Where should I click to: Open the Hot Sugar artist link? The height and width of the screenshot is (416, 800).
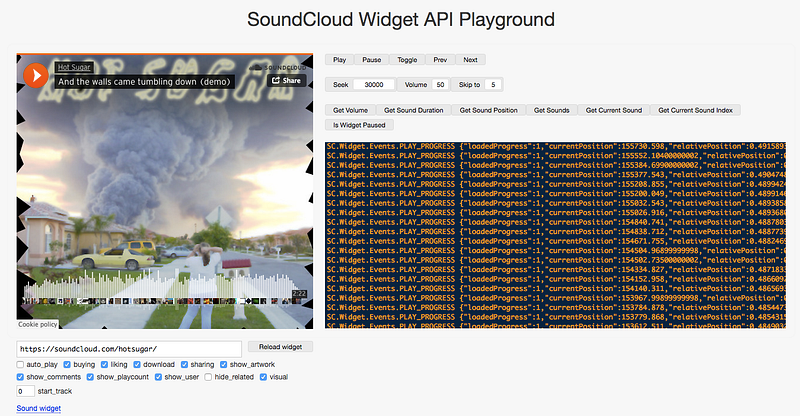[x=73, y=67]
